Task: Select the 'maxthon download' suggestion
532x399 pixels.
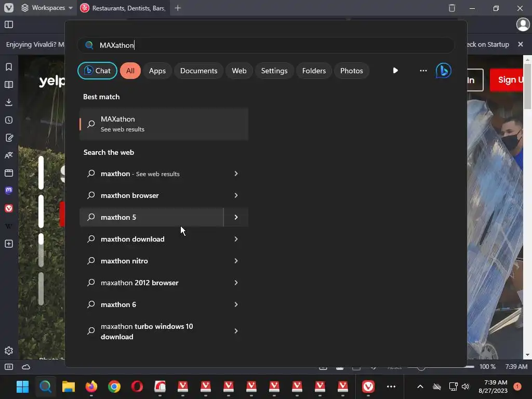Action: point(152,239)
